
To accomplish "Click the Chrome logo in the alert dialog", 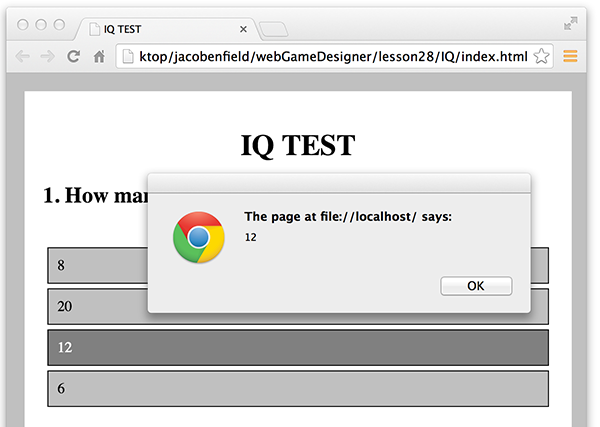I will [198, 237].
